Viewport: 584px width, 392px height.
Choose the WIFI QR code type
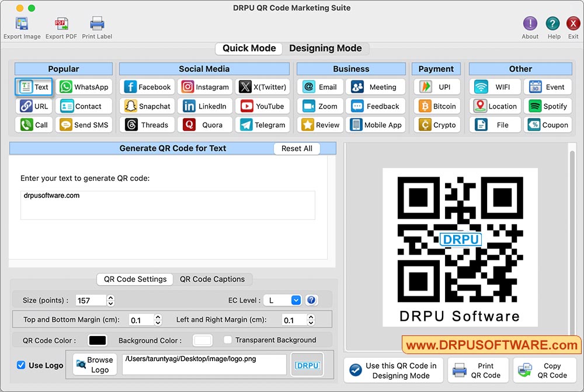point(494,86)
